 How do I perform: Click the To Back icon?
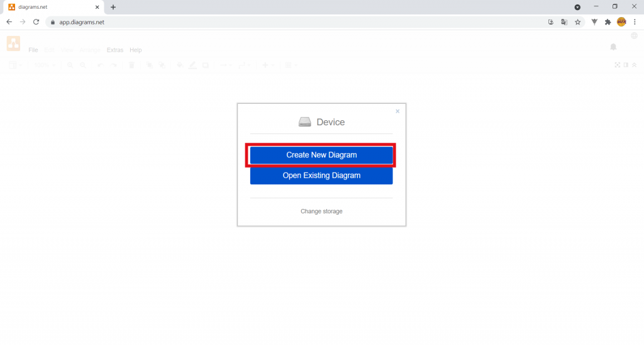pos(162,65)
